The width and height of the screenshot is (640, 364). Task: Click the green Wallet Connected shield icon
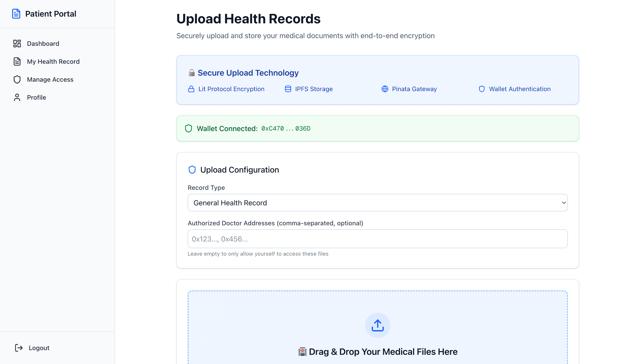tap(189, 129)
